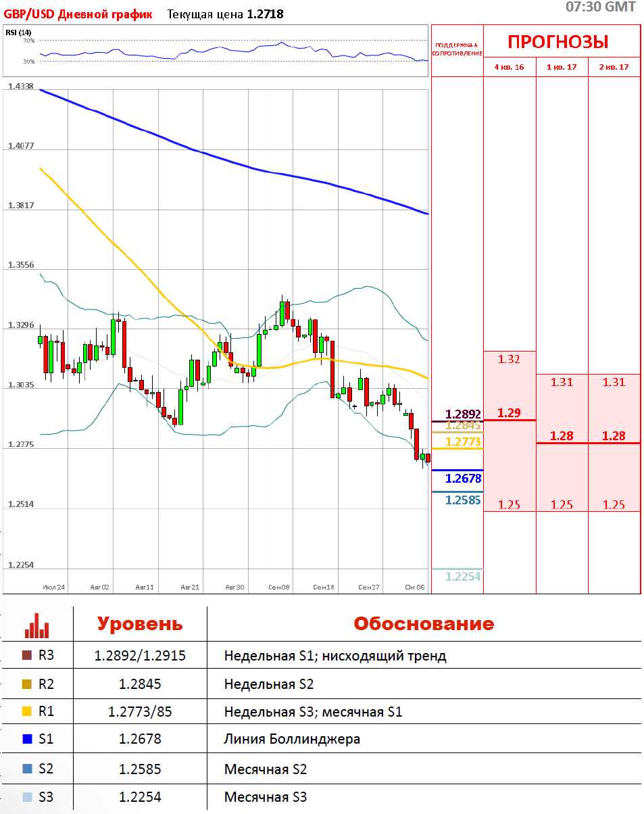The width and height of the screenshot is (644, 814).
Task: Click the 1.2773/85 table cell
Action: tap(140, 711)
